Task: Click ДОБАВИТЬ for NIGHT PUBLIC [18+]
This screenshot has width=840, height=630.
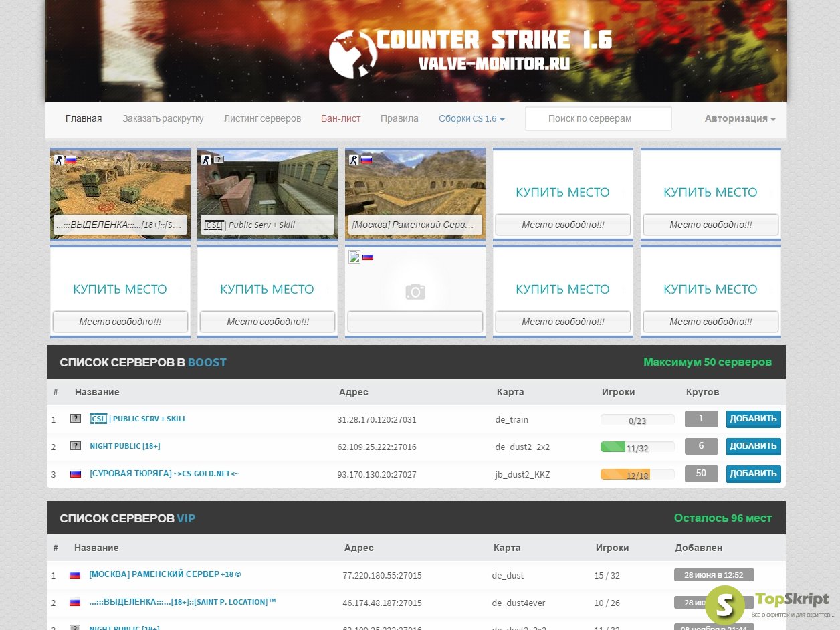Action: coord(753,447)
